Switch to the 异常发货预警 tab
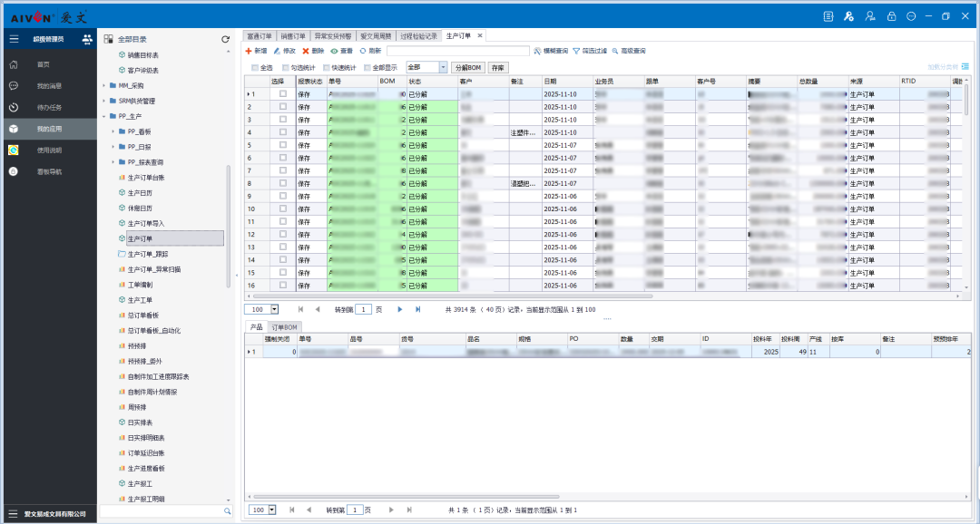980x524 pixels. (332, 35)
